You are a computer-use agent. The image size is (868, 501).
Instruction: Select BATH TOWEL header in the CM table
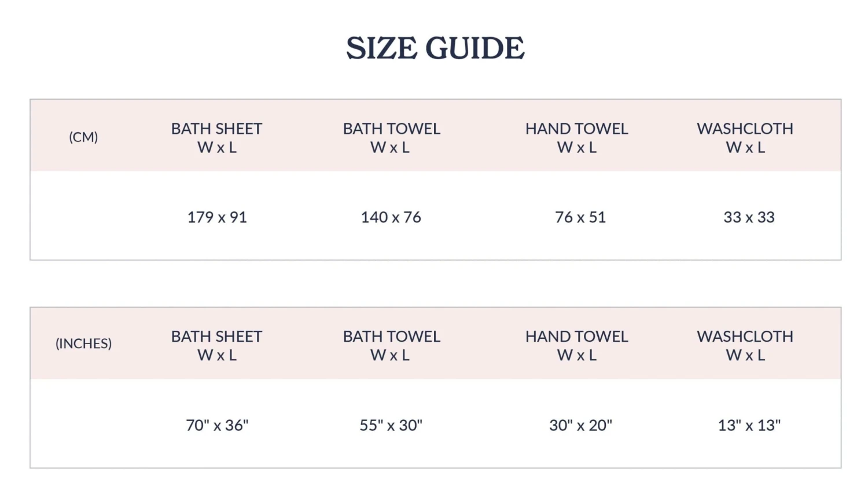click(x=391, y=129)
